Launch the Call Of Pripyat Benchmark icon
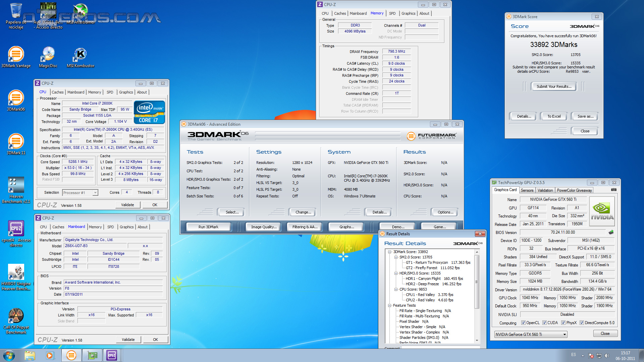The image size is (644, 362). [x=16, y=321]
